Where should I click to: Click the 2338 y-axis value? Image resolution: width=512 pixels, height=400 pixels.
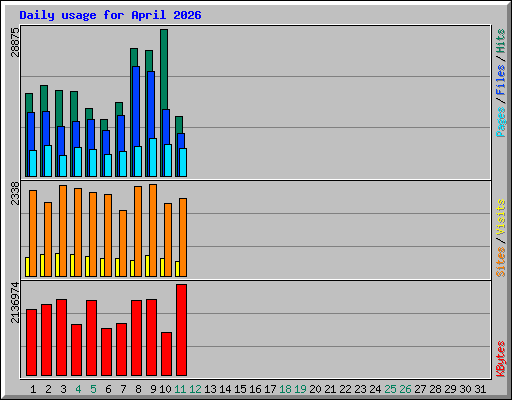tap(15, 193)
